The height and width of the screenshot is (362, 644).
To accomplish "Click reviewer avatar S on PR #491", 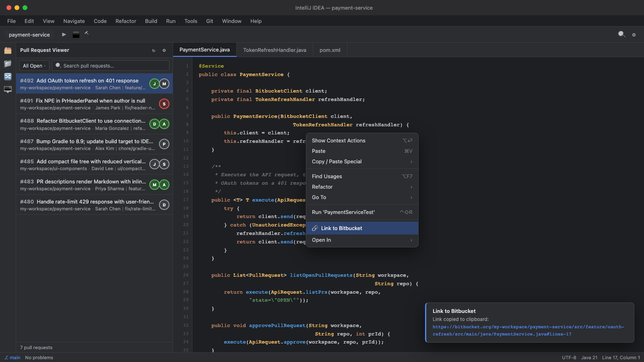I will (164, 104).
